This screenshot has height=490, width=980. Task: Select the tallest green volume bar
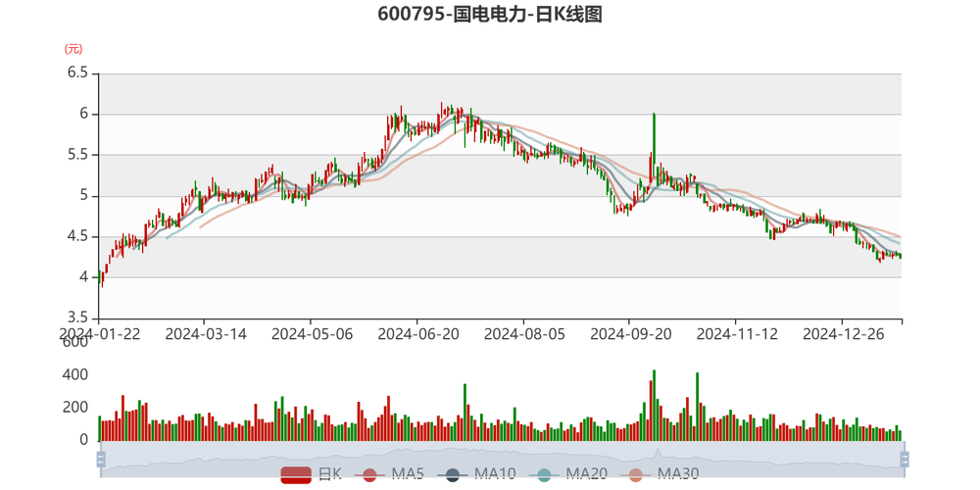[x=654, y=406]
